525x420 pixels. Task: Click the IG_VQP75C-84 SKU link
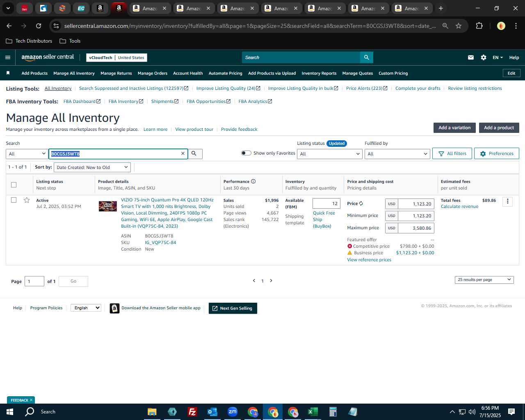coord(160,242)
